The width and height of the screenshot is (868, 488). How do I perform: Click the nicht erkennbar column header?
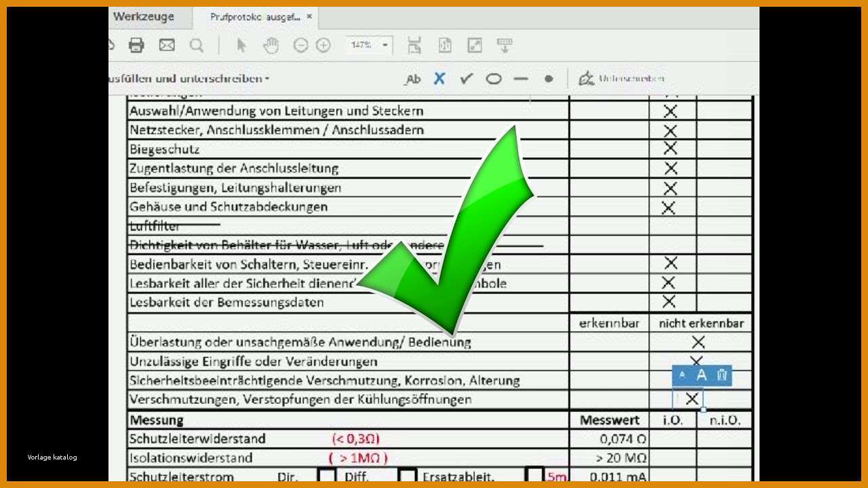pyautogui.click(x=701, y=323)
